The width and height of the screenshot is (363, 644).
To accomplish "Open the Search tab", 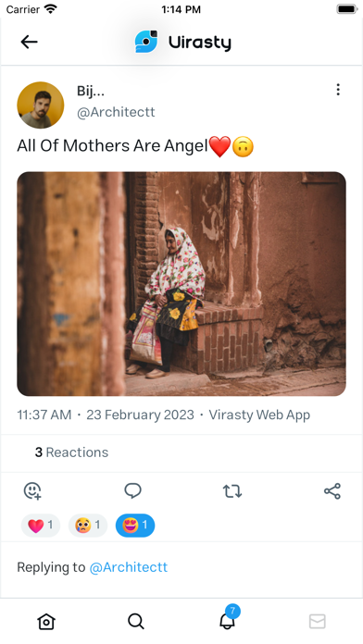I will [136, 622].
